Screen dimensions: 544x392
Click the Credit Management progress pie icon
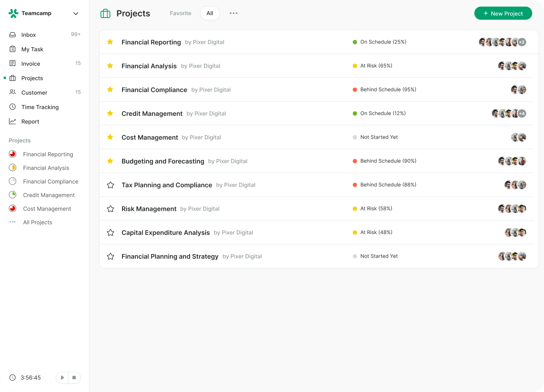13,195
